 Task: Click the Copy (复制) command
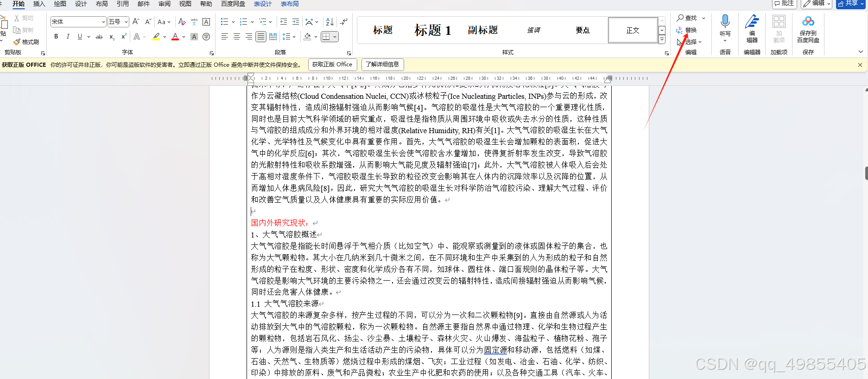(x=24, y=30)
